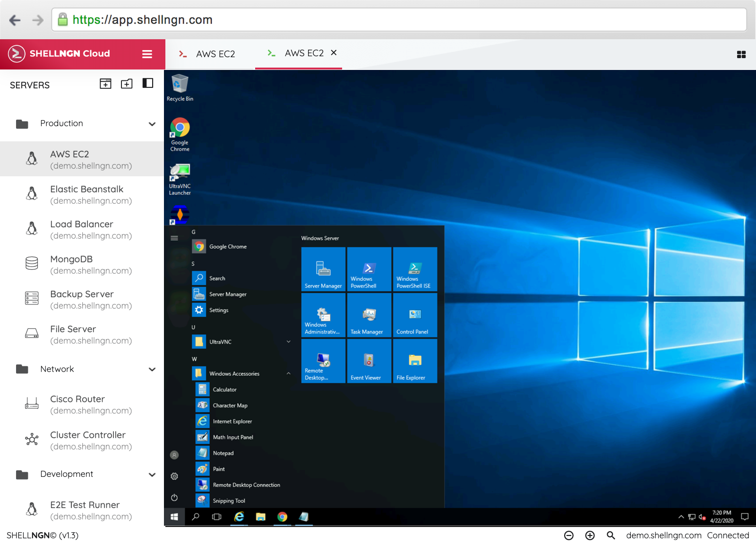Open the Windows notification center
Image resolution: width=756 pixels, height=544 pixels.
745,517
